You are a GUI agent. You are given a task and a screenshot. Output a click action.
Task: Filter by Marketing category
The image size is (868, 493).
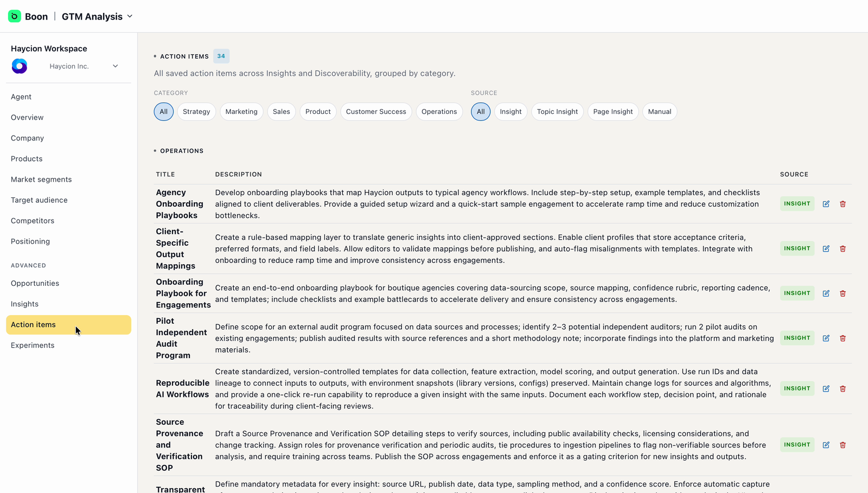tap(241, 112)
